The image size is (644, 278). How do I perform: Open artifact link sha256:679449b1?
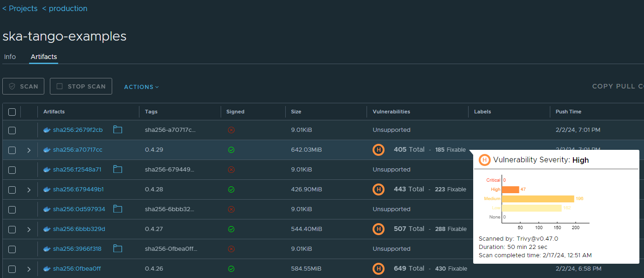click(x=78, y=189)
